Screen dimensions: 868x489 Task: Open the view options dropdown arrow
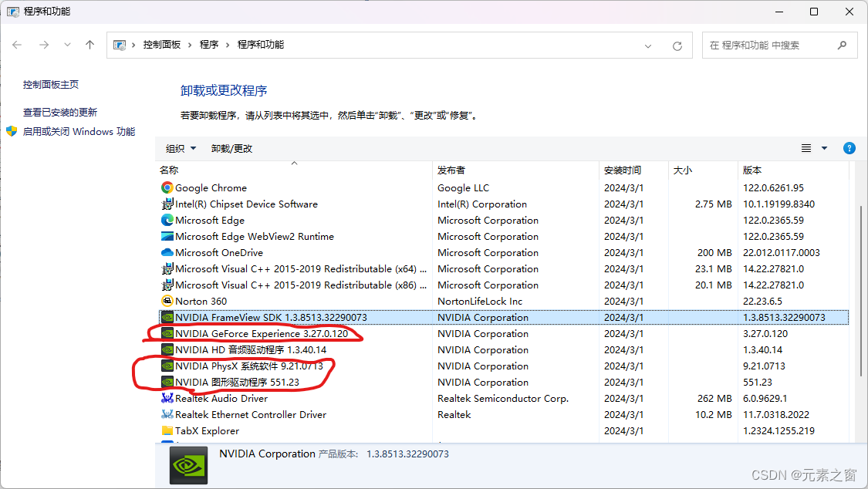(x=824, y=148)
